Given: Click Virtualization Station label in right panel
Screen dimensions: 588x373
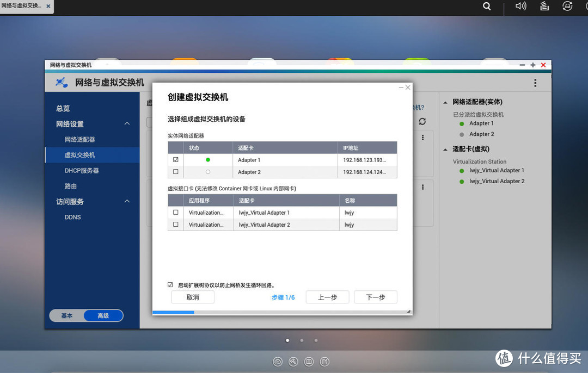Looking at the screenshot, I should pos(480,161).
